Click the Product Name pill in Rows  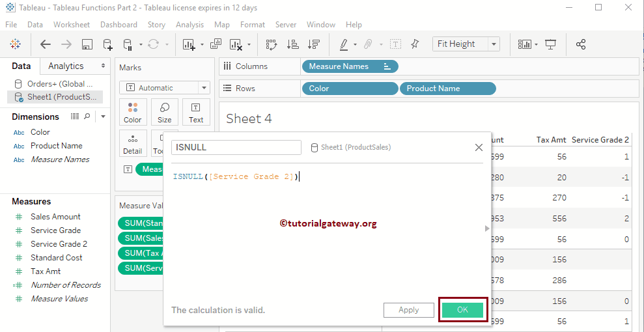448,89
